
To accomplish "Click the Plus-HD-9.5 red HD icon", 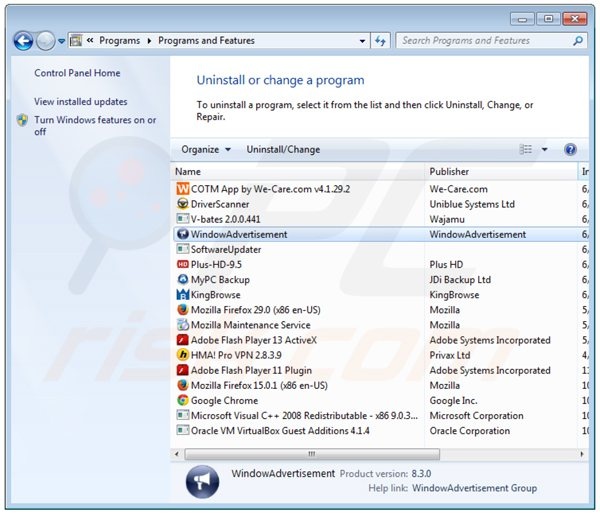I will pyautogui.click(x=183, y=264).
